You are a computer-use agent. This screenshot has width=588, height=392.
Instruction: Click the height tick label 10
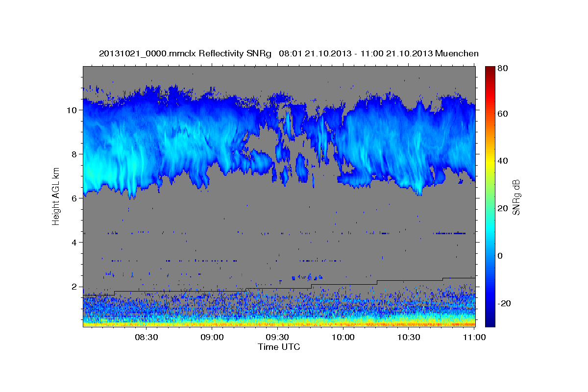[x=73, y=110]
